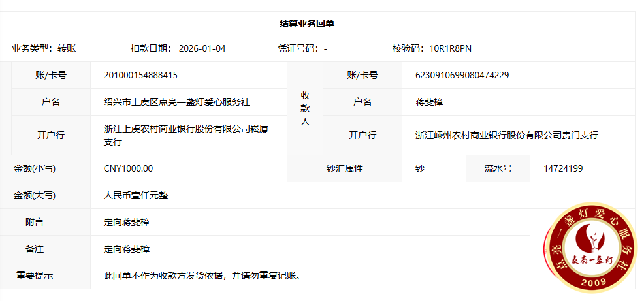644x301 pixels.
Task: Click payee name 蒋斐樟 in the 户名 row
Action: pos(429,102)
